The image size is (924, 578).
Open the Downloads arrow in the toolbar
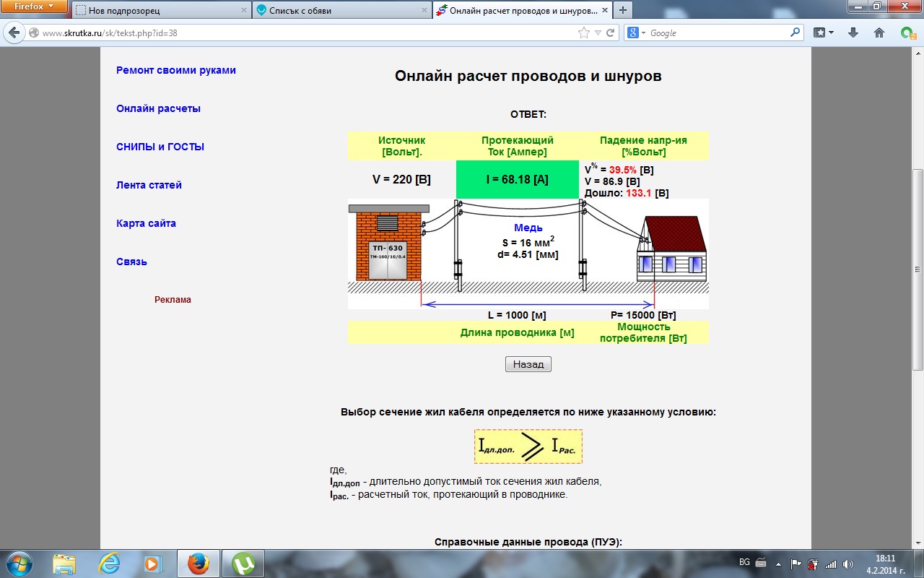pos(853,33)
